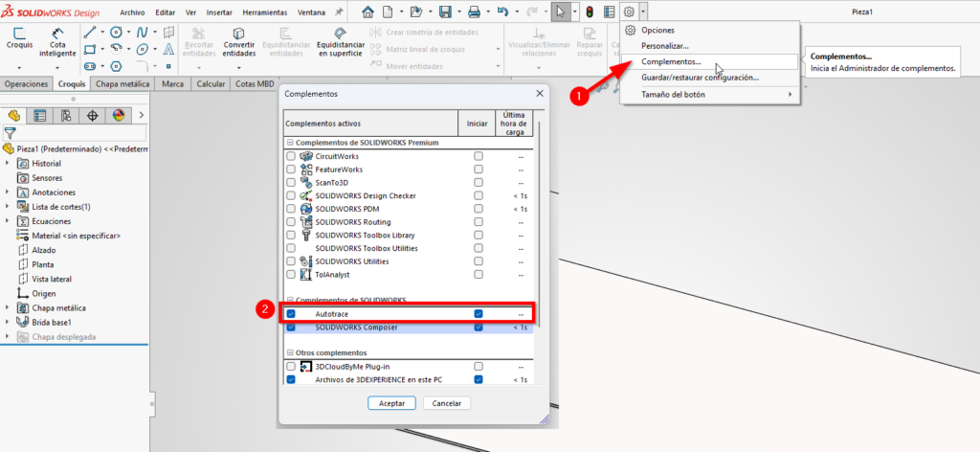
Task: Undo the last action with the Undo arrow
Action: pos(502,11)
